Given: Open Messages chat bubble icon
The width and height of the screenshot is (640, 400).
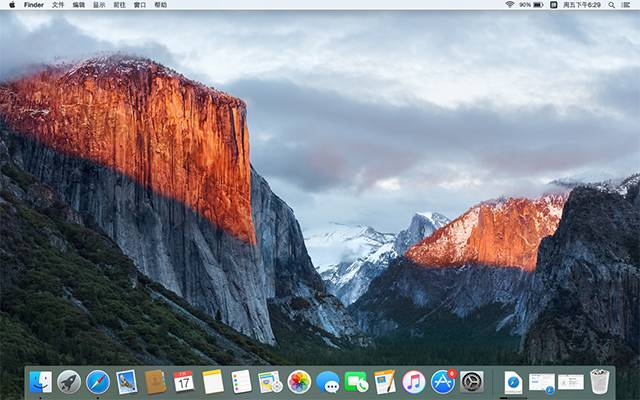Looking at the screenshot, I should point(327,381).
